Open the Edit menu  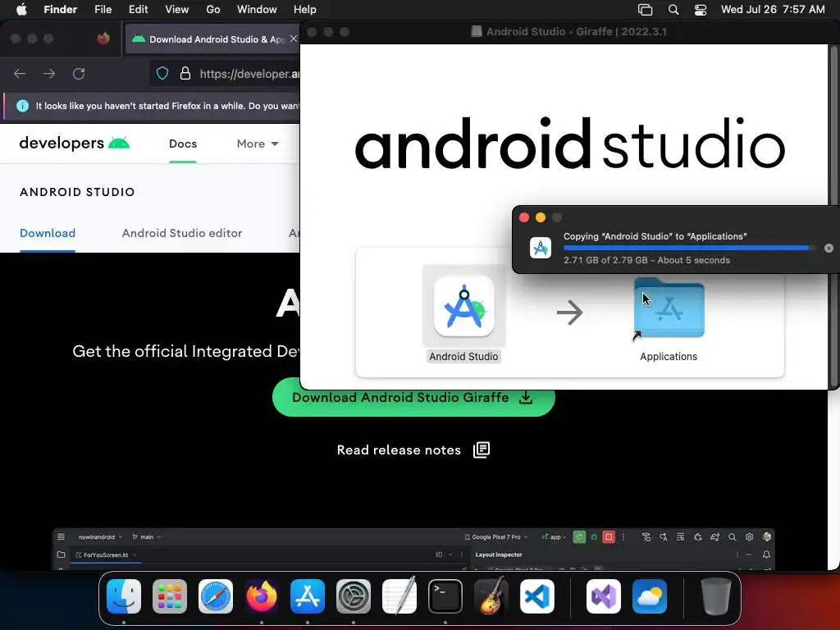coord(138,10)
